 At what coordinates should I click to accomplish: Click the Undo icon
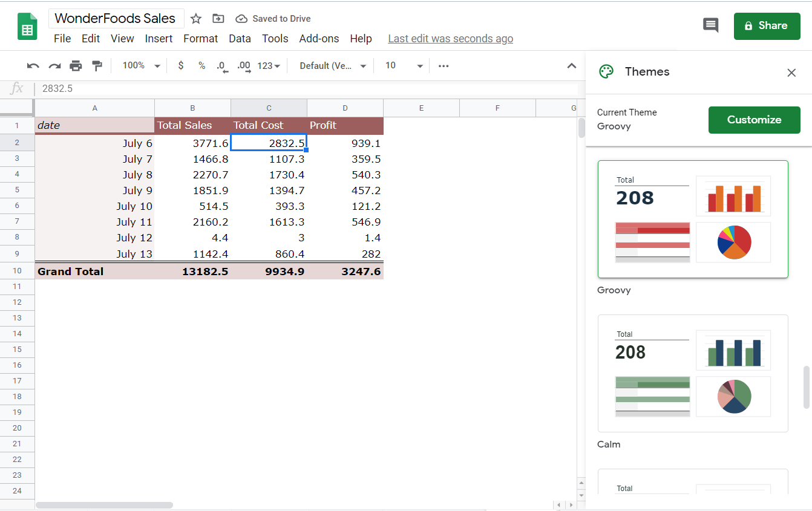pos(33,65)
